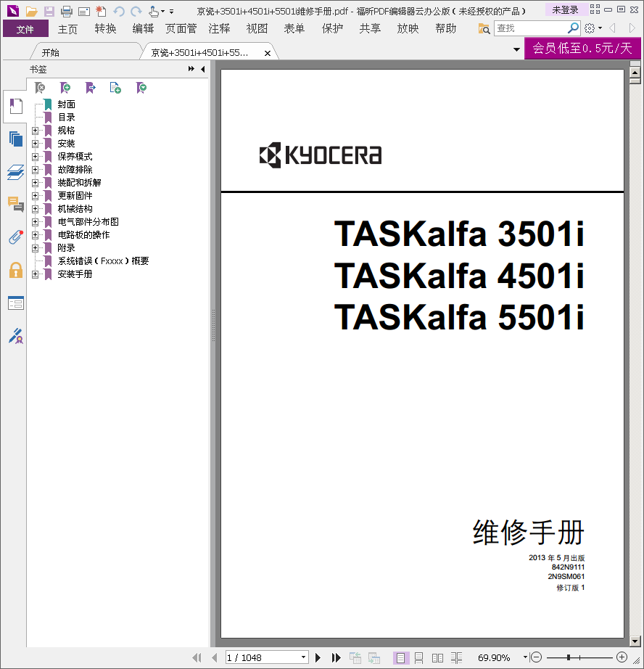The width and height of the screenshot is (644, 669).
Task: Open the page number dropdown
Action: [303, 657]
